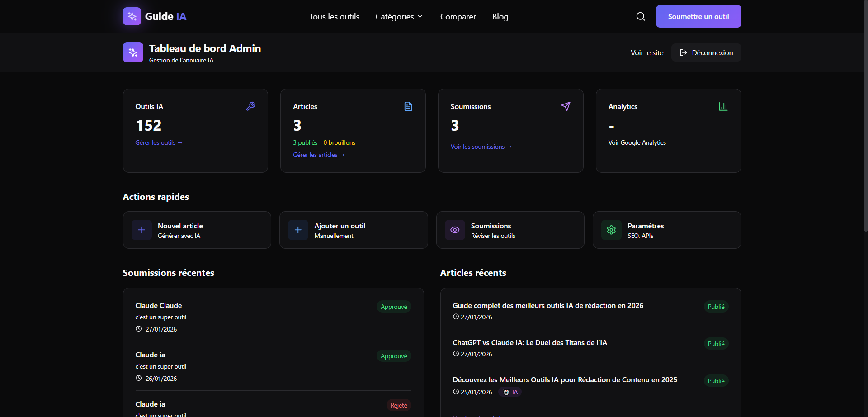The image size is (868, 417).
Task: Click the plus icon for Ajouter un outil
Action: (298, 230)
